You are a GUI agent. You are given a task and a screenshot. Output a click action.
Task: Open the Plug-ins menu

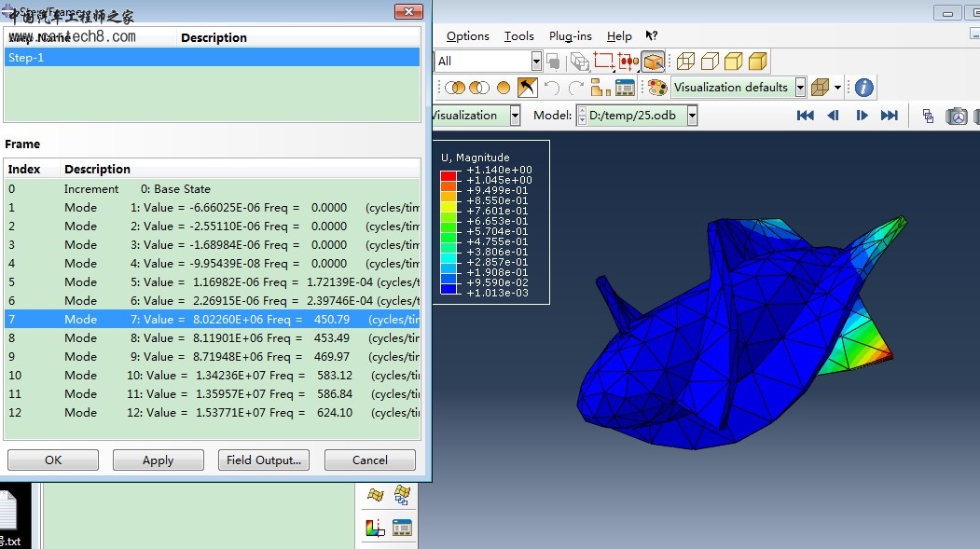click(570, 36)
